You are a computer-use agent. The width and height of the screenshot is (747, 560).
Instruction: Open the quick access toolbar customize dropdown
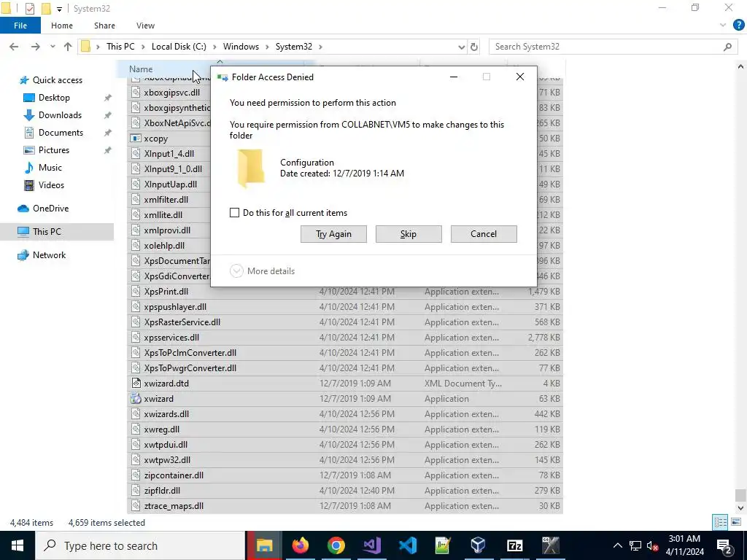coord(59,9)
